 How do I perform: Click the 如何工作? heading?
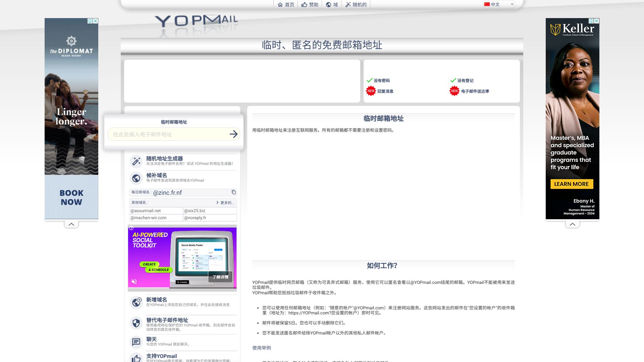[382, 266]
